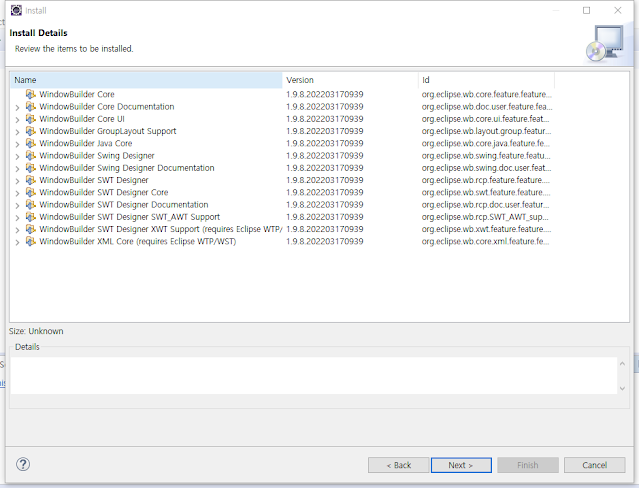Click the WindowBuilder Core Documentation feature icon

(31, 106)
